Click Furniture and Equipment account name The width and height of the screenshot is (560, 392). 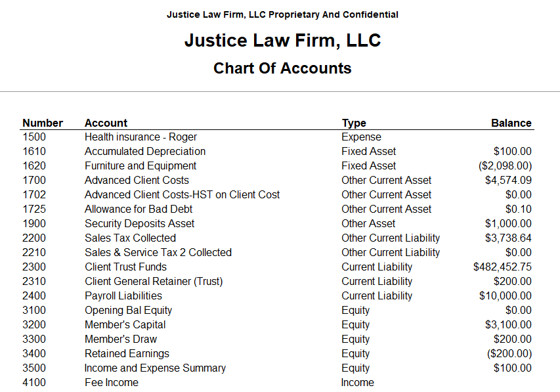click(140, 166)
